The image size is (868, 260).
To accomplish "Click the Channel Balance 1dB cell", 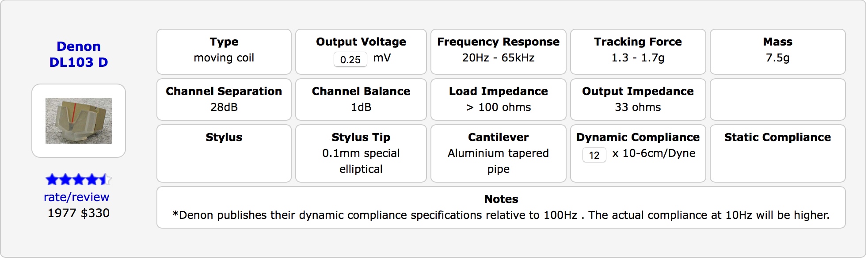I will pos(361,99).
